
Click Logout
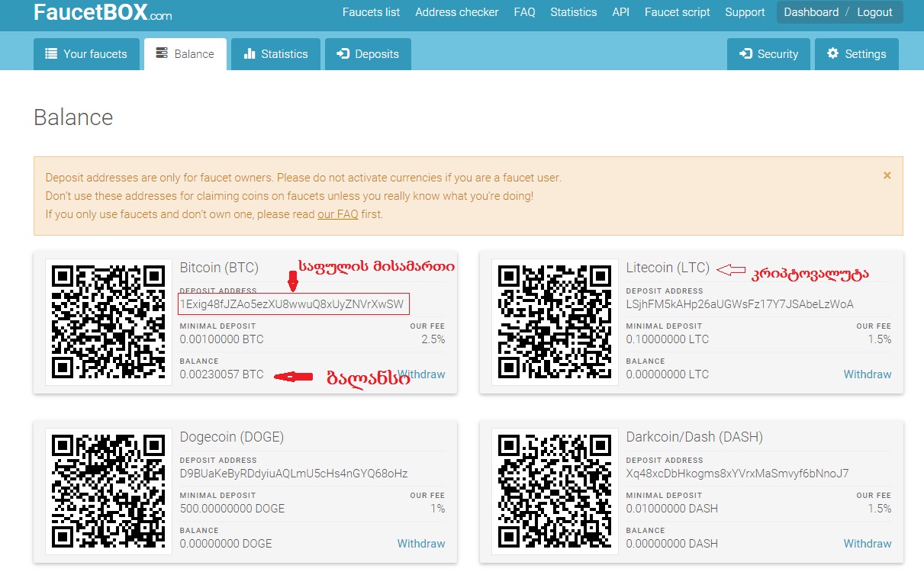[x=874, y=12]
